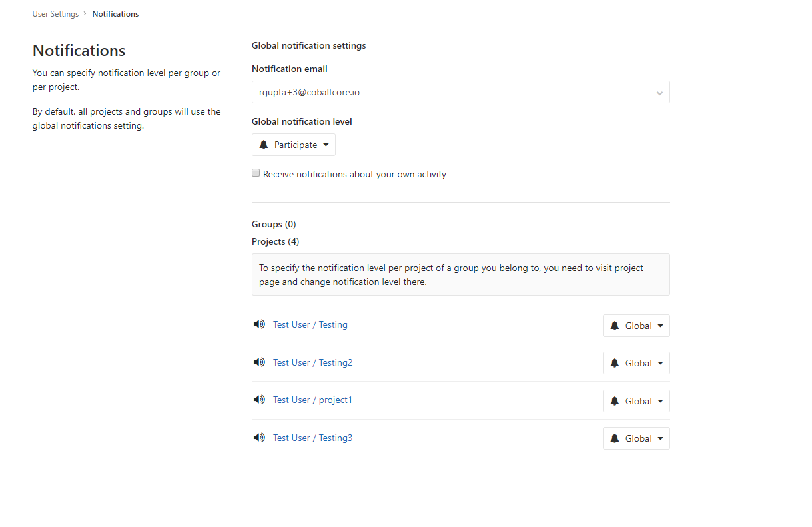Click the bell icon in the project1 row's Global button

(x=615, y=401)
